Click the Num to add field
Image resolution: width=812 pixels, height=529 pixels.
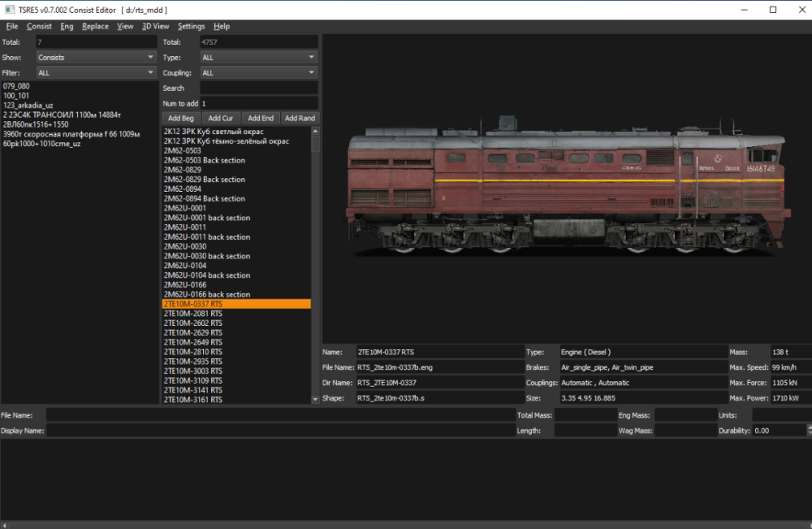pyautogui.click(x=258, y=103)
